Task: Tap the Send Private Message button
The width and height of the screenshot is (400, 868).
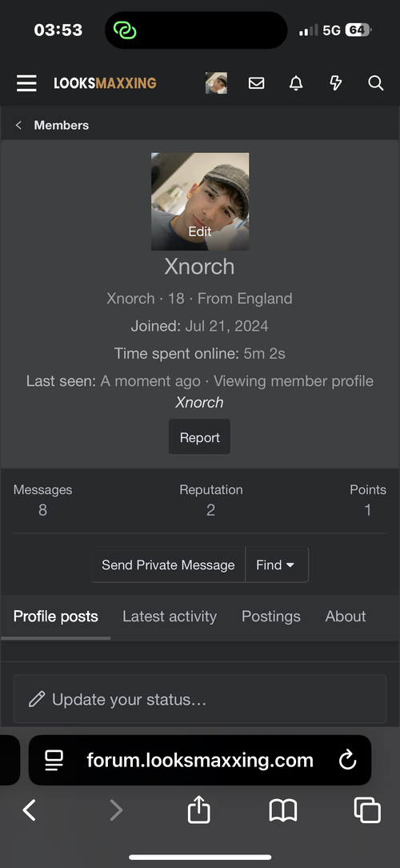Action: click(168, 565)
